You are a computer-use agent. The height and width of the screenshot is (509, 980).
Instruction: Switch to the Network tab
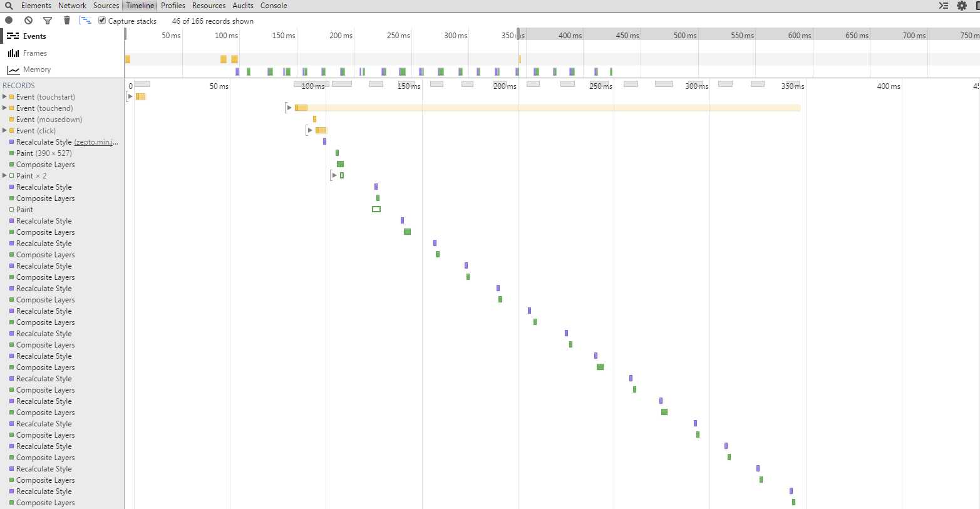73,6
